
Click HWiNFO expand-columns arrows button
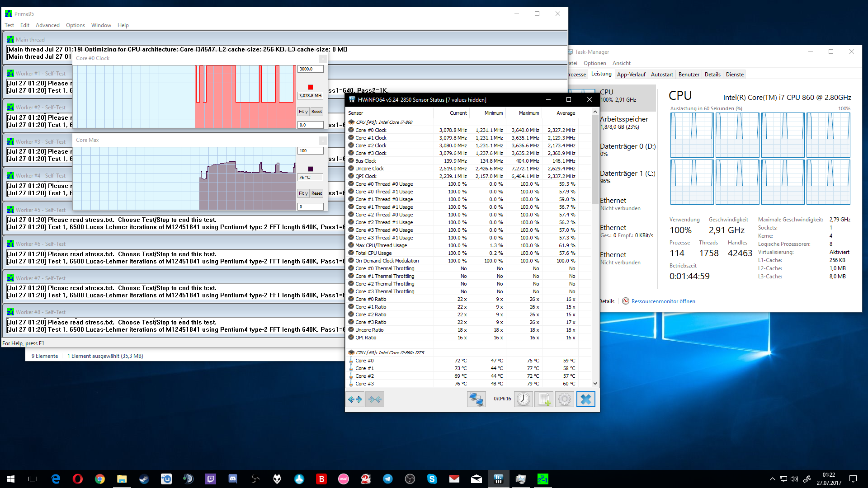(x=355, y=399)
